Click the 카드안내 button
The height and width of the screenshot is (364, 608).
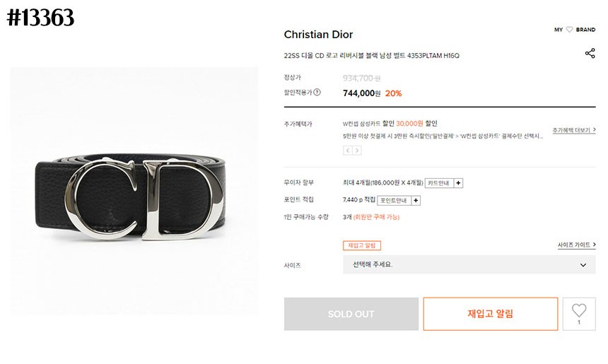(x=439, y=182)
